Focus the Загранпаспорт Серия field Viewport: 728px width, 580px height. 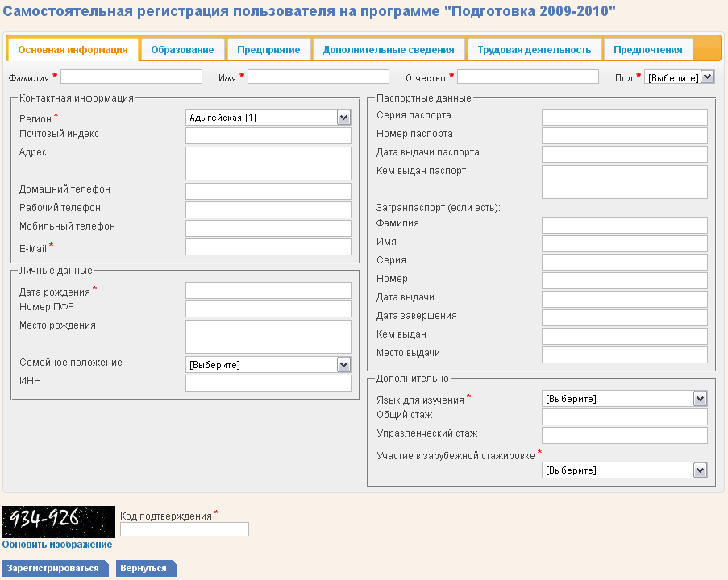click(x=625, y=262)
